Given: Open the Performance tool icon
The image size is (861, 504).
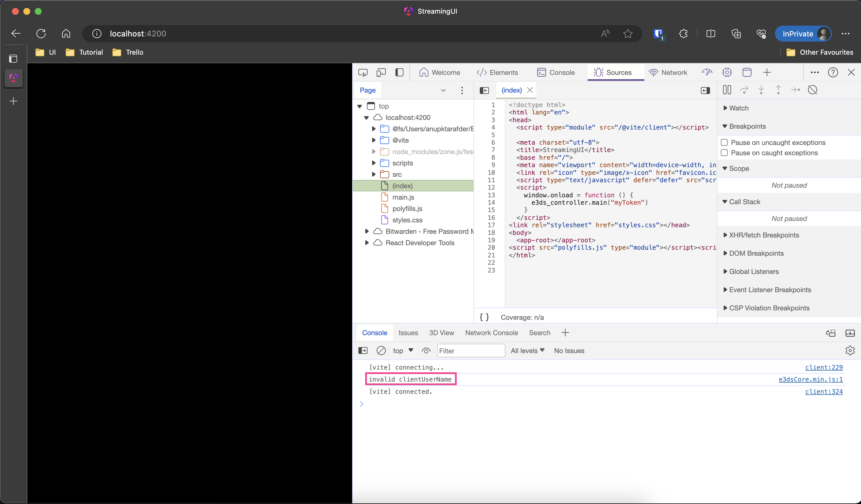Looking at the screenshot, I should point(707,72).
